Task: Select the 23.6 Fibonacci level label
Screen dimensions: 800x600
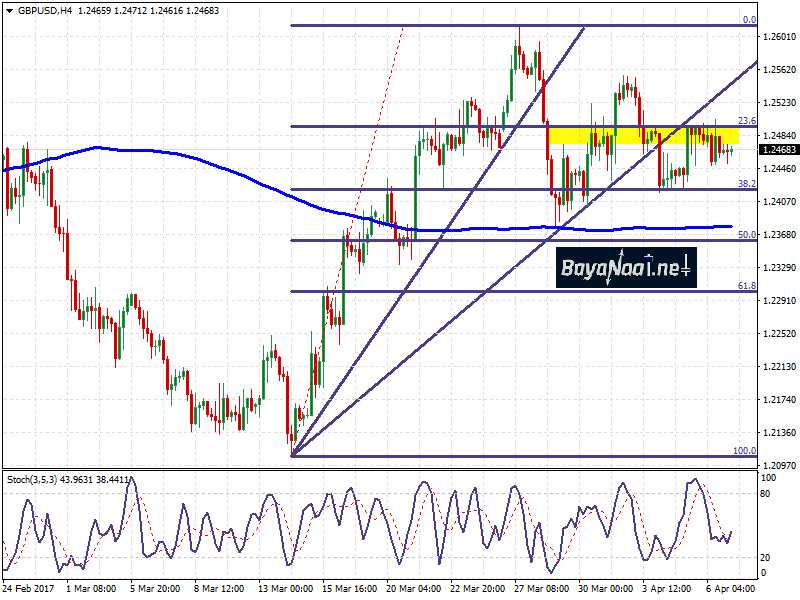Action: 745,121
